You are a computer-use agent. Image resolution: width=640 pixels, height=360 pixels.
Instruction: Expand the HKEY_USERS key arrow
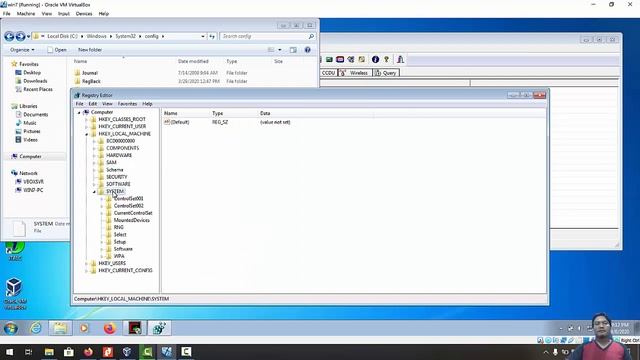pos(87,264)
